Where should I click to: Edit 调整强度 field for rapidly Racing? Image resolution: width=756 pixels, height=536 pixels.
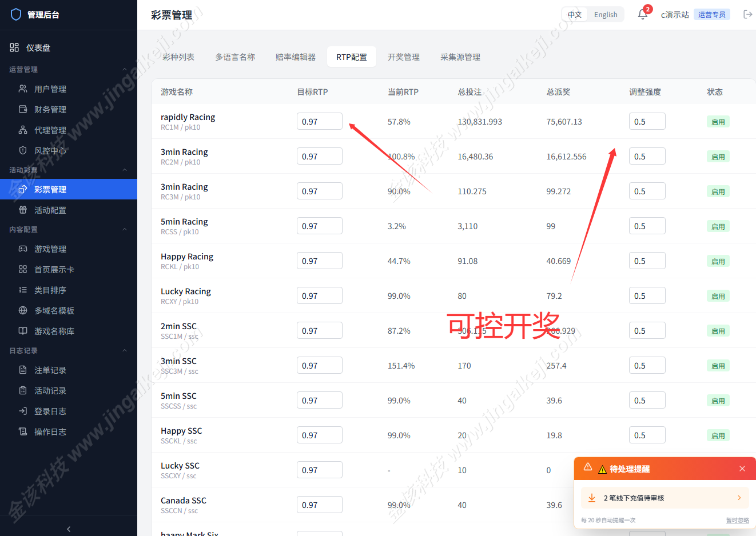[x=647, y=121]
